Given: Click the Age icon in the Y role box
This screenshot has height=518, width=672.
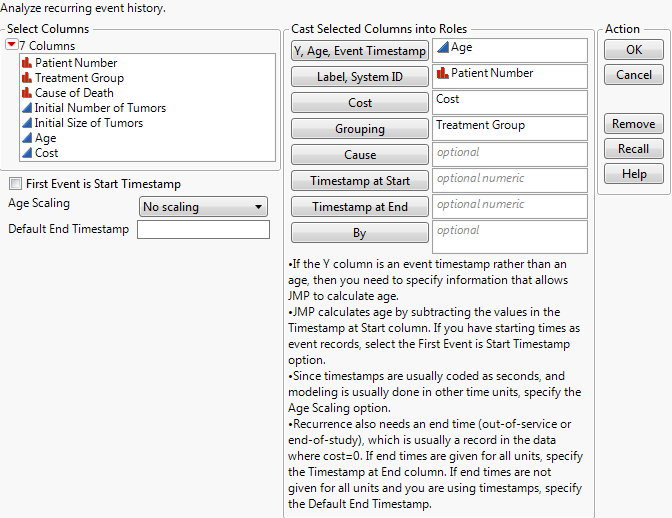Looking at the screenshot, I should point(443,47).
